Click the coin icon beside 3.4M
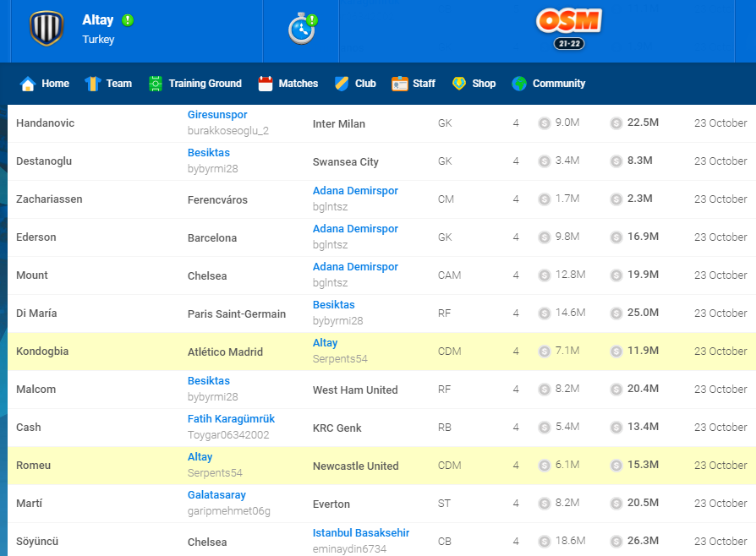Image resolution: width=756 pixels, height=556 pixels. click(544, 161)
